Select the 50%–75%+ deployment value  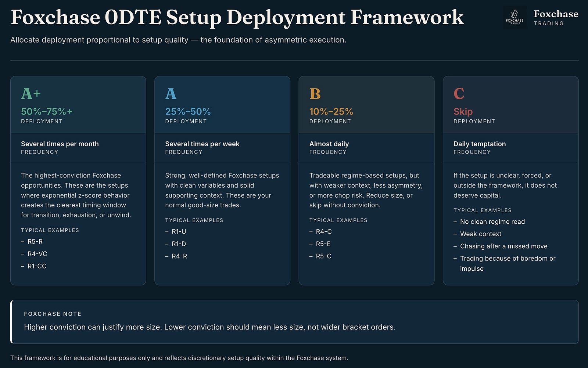47,111
